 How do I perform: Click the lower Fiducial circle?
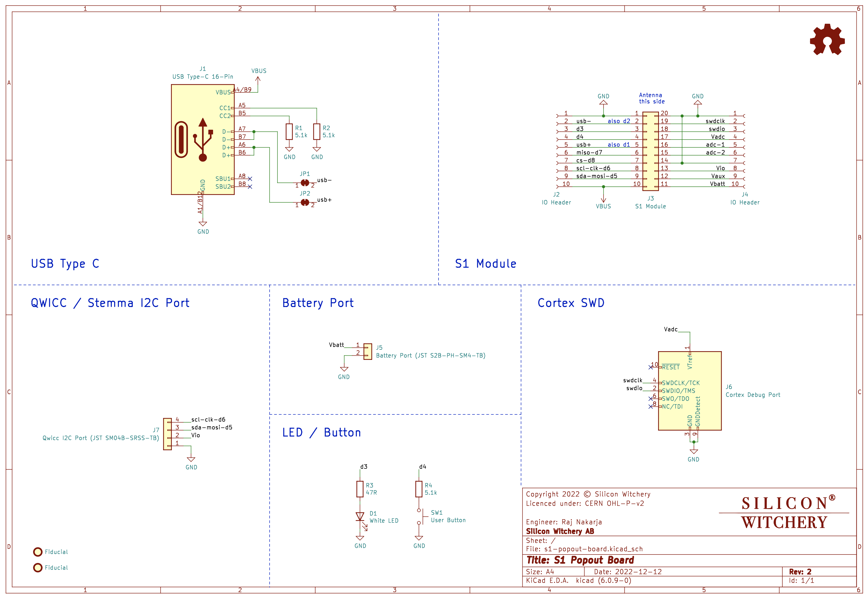tap(38, 567)
